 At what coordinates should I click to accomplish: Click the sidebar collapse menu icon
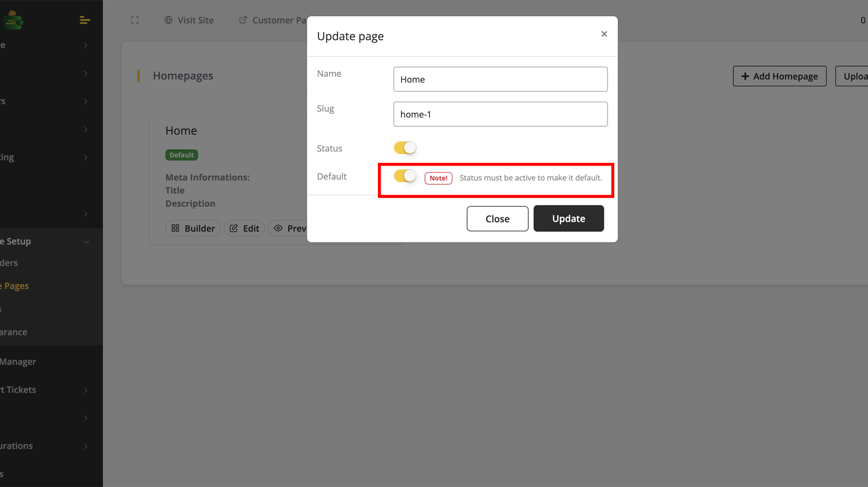tap(84, 20)
